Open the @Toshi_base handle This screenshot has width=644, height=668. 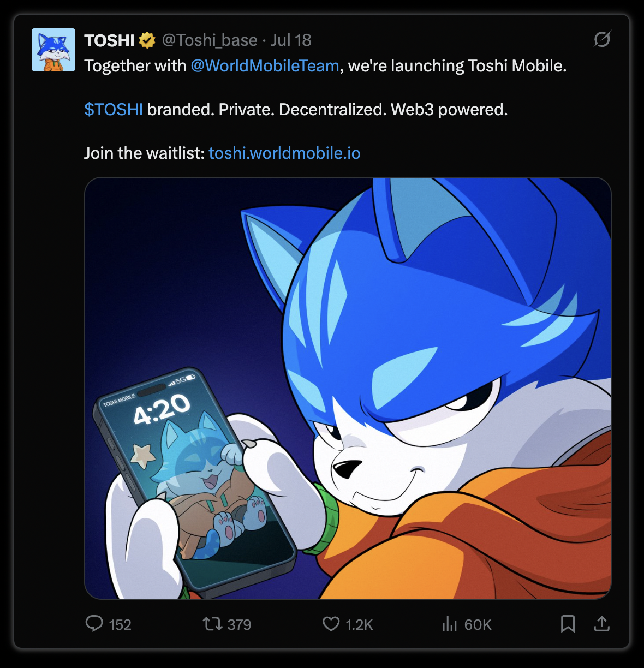210,40
